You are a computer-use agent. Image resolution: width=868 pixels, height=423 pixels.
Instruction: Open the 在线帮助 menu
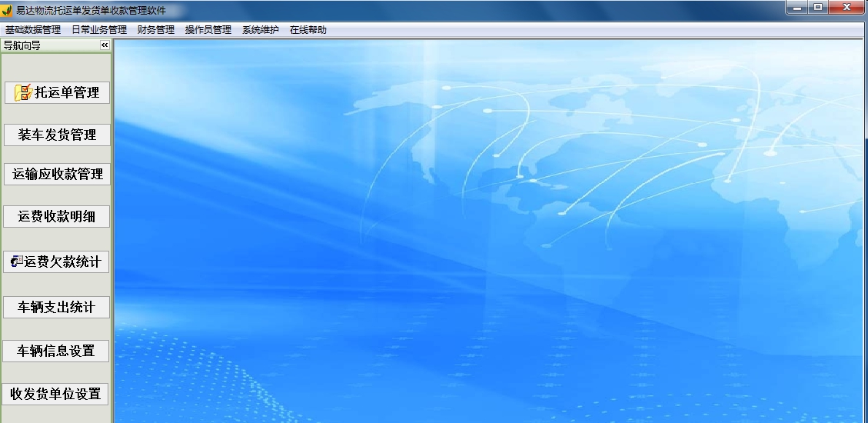[308, 30]
